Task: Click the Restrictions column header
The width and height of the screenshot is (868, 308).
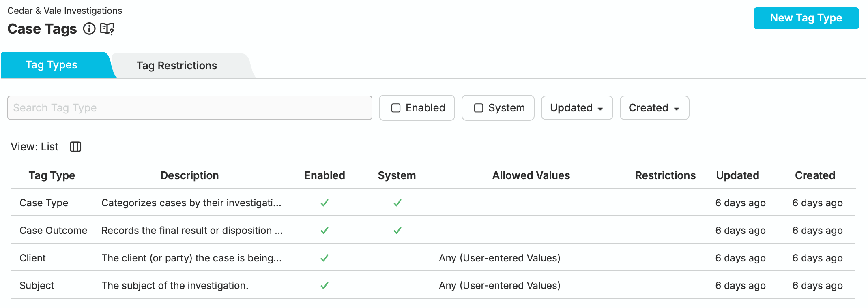Action: [665, 175]
